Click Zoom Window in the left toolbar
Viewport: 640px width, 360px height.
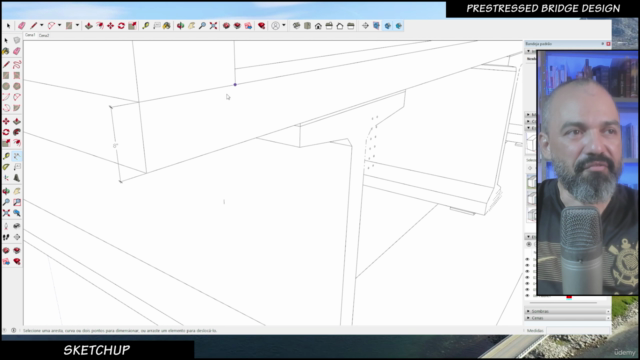tap(17, 202)
